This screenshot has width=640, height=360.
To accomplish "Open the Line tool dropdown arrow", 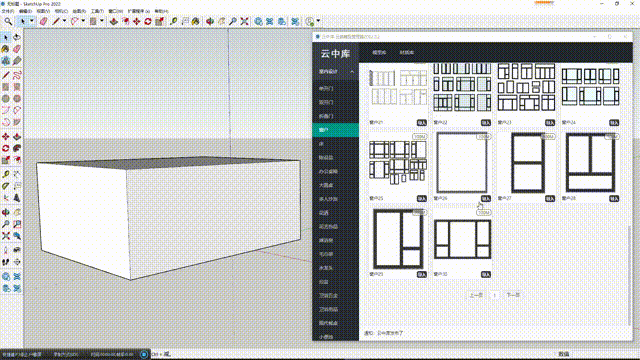I will pos(64,21).
